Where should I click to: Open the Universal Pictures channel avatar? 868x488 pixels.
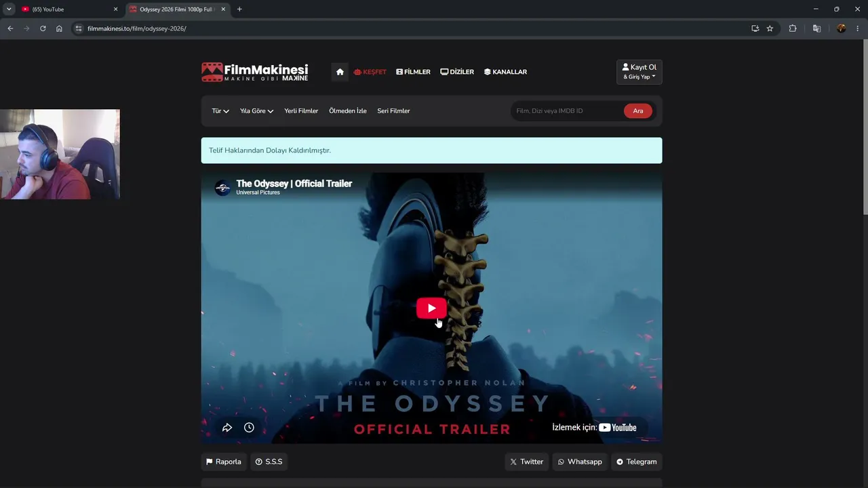(222, 188)
